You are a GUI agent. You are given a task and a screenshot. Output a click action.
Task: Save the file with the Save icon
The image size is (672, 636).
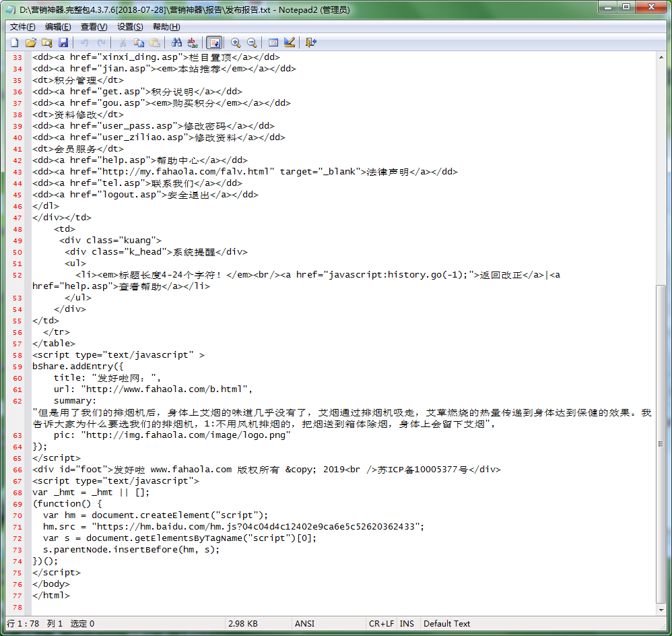(x=63, y=42)
